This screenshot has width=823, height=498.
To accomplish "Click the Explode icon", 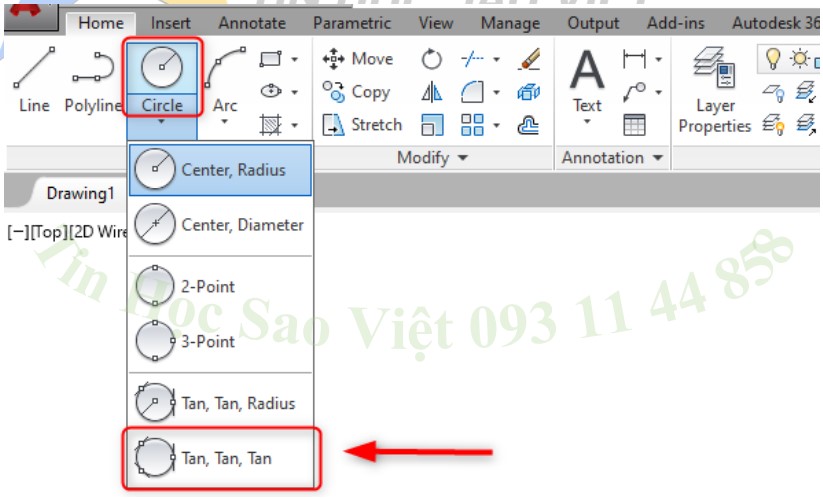I will [x=529, y=92].
